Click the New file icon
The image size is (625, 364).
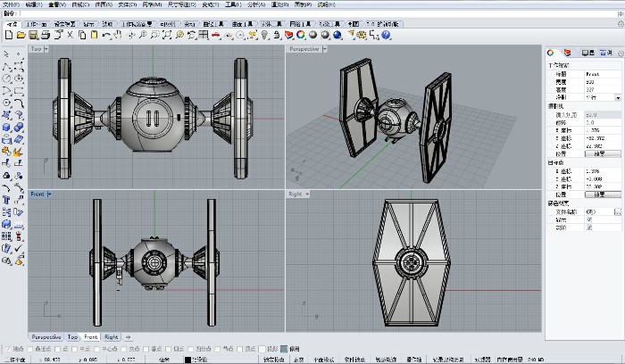coord(9,35)
